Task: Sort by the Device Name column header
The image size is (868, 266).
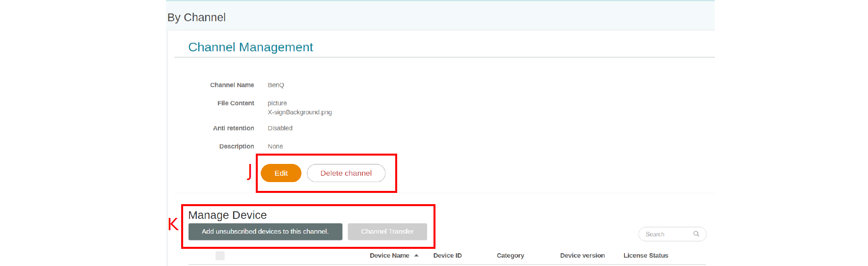Action: pos(389,256)
